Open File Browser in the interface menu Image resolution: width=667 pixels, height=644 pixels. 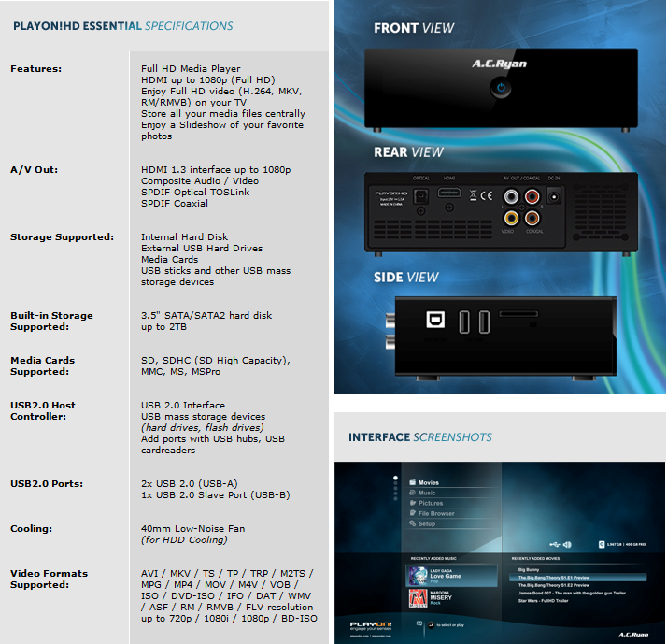[436, 514]
